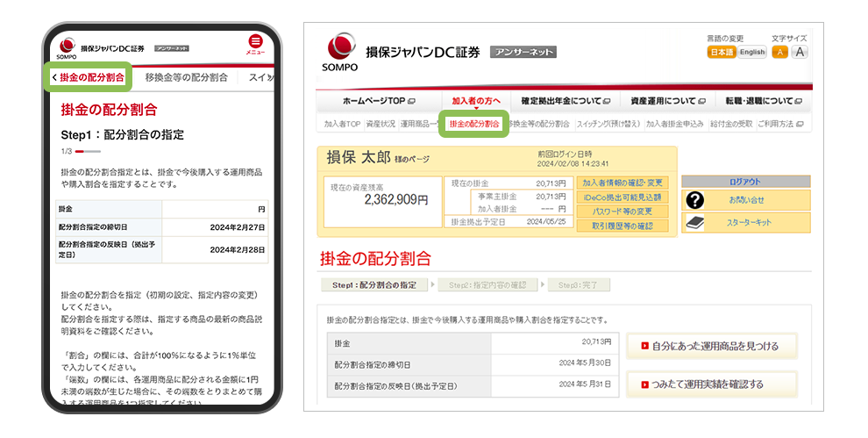Viewport: 868px width, 438px height.
Task: Open 加入者掛金申込み in the sub navigation
Action: pyautogui.click(x=675, y=124)
